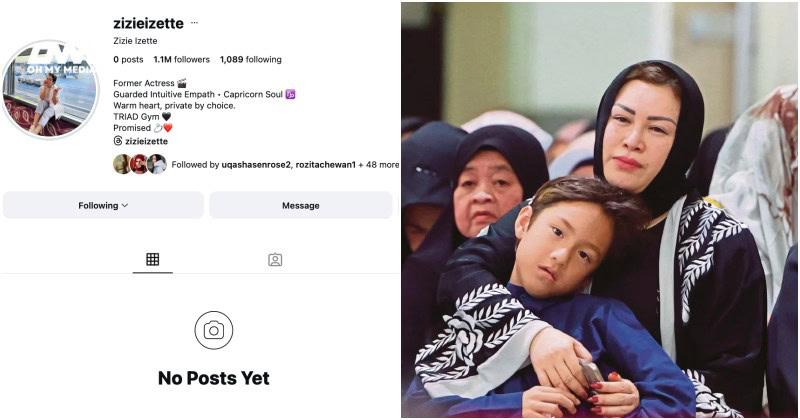Click the Message button
The image size is (800, 420).
click(x=301, y=205)
